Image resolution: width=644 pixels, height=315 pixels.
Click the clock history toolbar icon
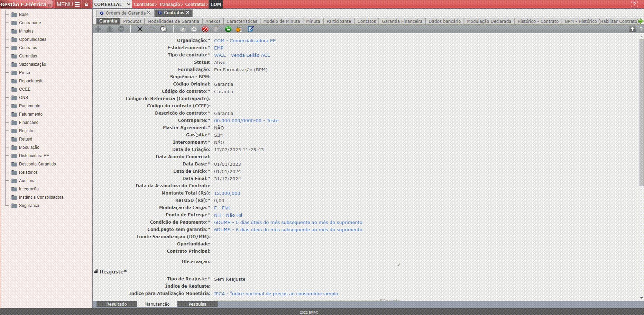pos(164,29)
